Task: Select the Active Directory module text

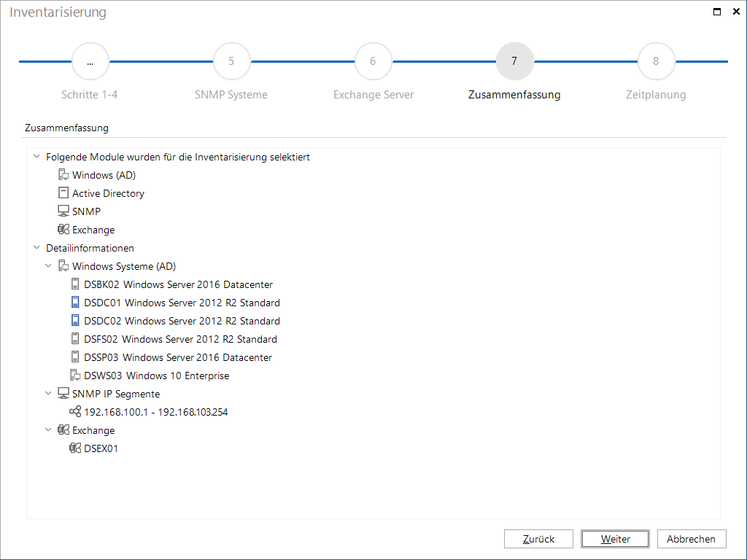Action: (108, 193)
